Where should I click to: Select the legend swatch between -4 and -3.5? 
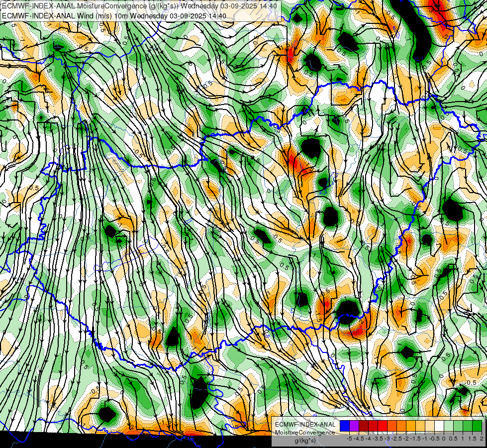pyautogui.click(x=373, y=426)
